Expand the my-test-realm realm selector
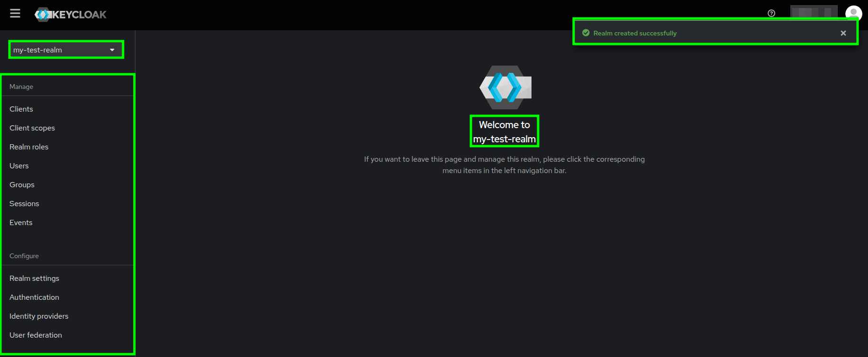This screenshot has height=357, width=868. click(66, 50)
